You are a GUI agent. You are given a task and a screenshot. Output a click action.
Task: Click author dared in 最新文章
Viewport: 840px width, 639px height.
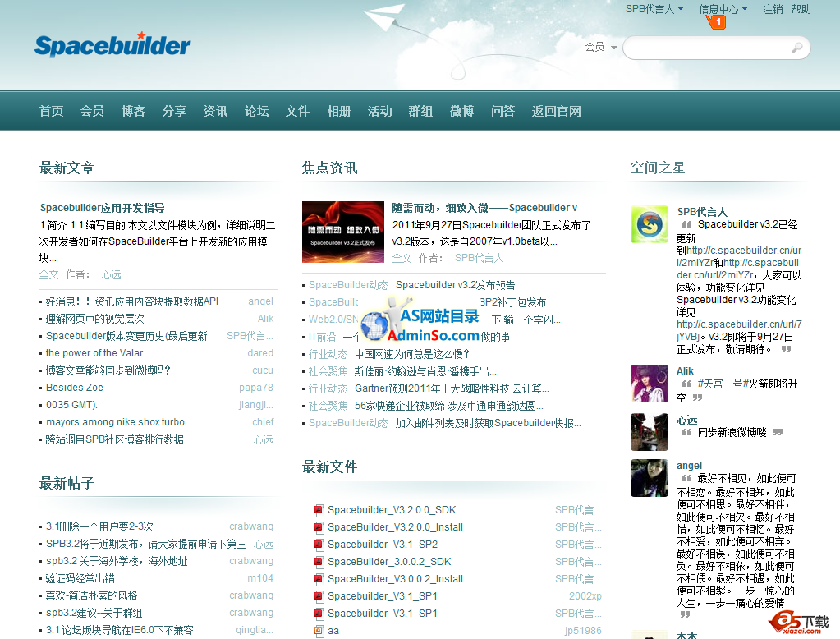(x=260, y=352)
